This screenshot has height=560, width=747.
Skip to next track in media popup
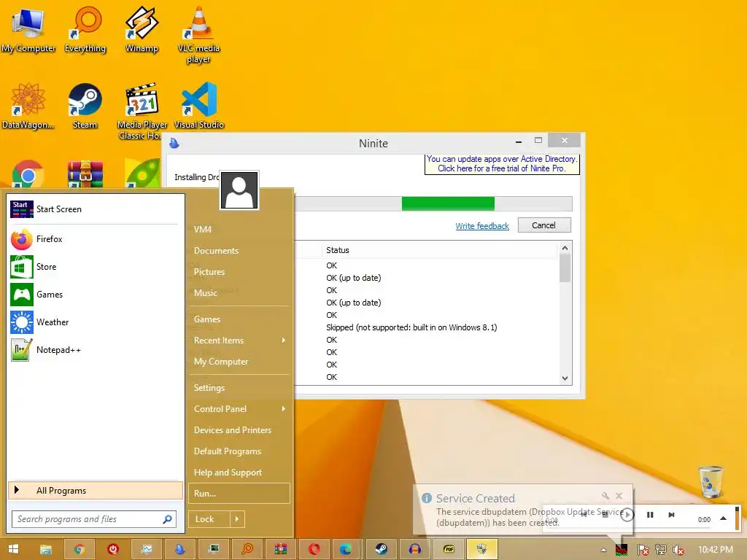pyautogui.click(x=671, y=515)
